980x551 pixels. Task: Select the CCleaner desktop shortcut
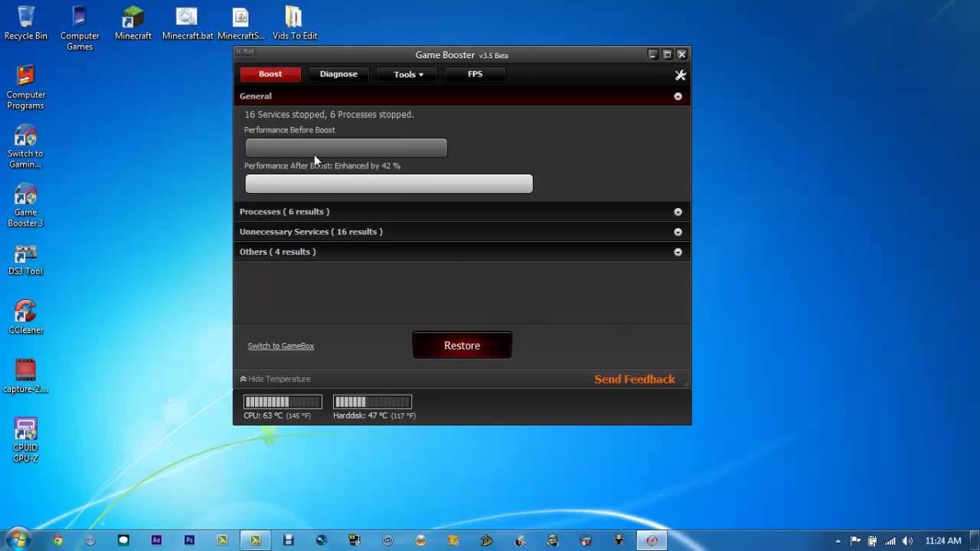pos(25,317)
